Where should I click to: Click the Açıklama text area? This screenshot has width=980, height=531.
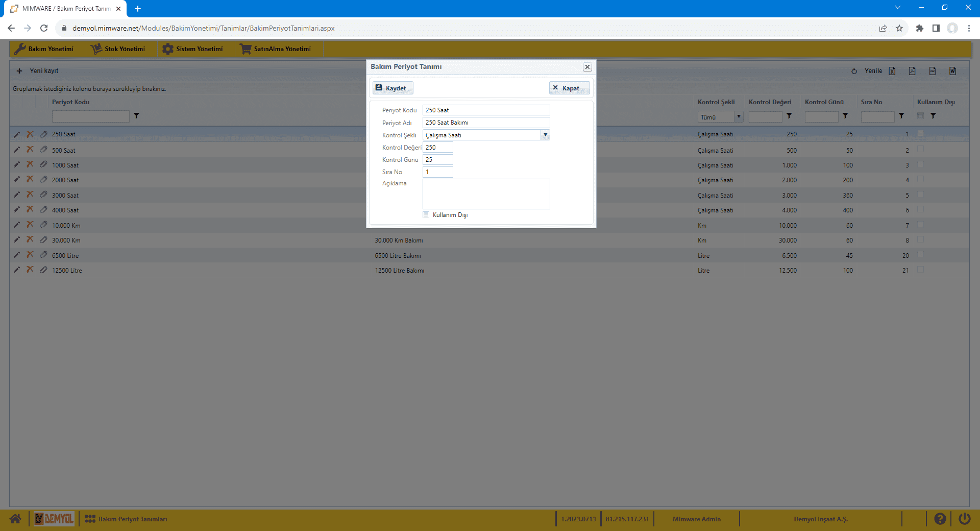point(486,194)
